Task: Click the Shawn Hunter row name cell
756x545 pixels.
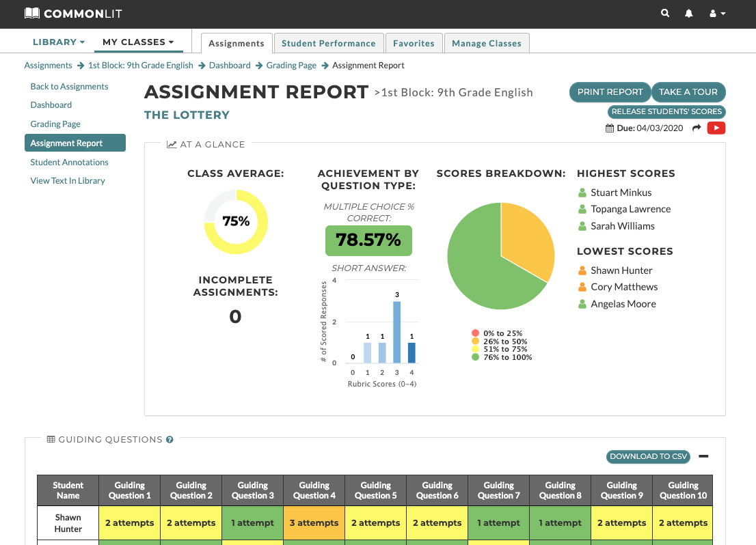Action: coord(68,523)
